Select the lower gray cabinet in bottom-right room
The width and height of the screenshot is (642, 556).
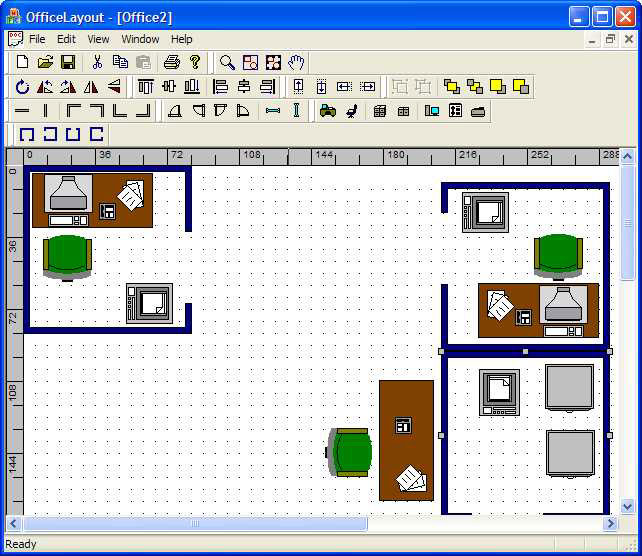tap(570, 454)
